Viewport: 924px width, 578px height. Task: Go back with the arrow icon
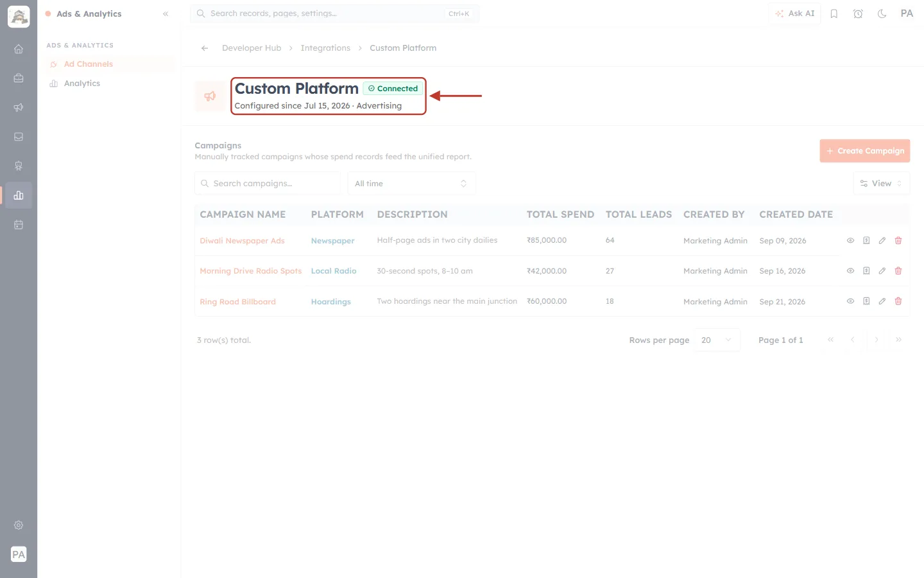(x=205, y=48)
